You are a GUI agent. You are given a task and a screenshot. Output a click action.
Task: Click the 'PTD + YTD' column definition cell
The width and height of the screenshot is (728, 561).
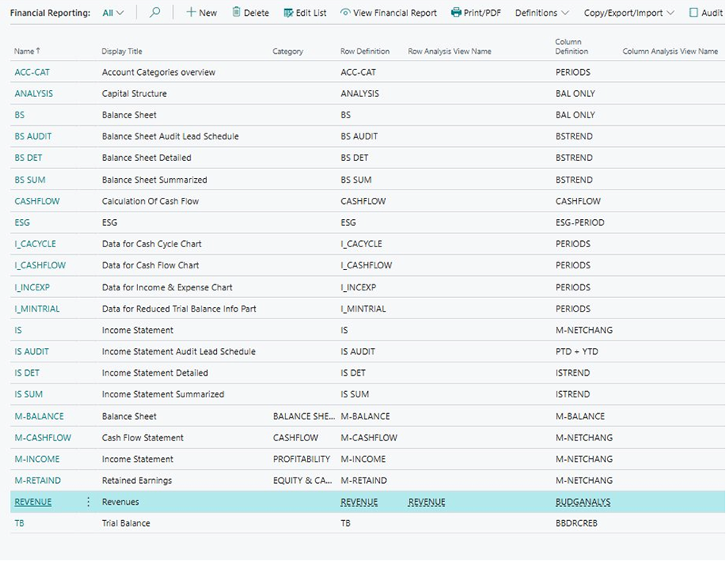point(576,352)
